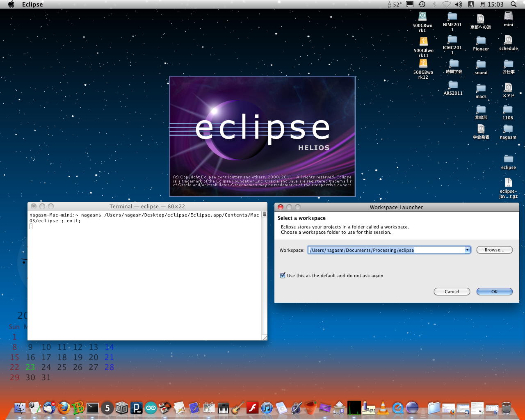Open Spotlight search magnifier
Viewport: 525px width, 420px height.
pyautogui.click(x=514, y=4)
